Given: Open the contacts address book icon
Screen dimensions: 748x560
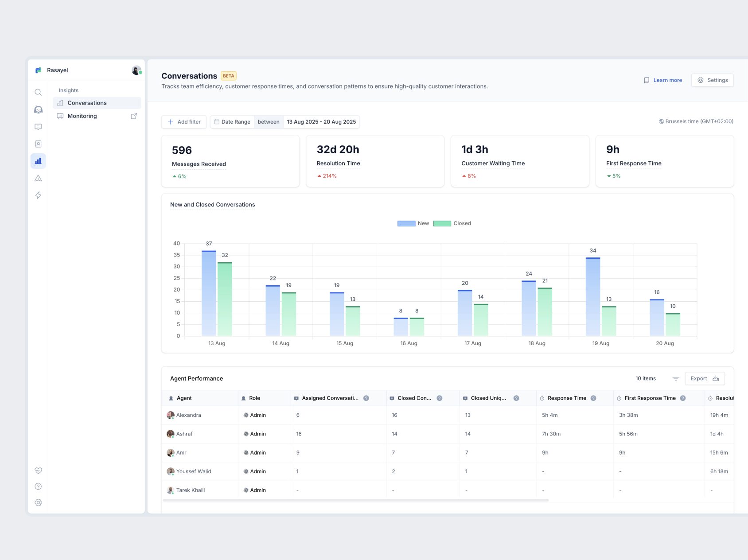Looking at the screenshot, I should click(x=38, y=144).
